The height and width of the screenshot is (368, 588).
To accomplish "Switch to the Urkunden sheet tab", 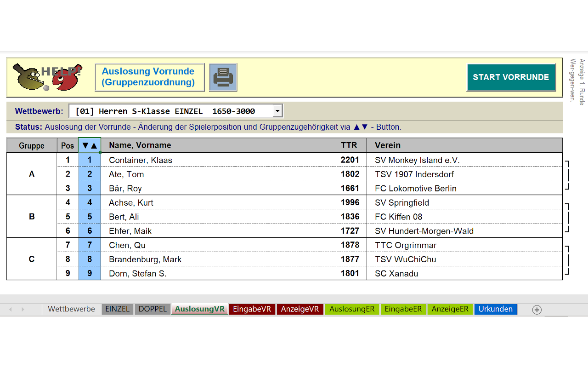I will click(x=495, y=309).
